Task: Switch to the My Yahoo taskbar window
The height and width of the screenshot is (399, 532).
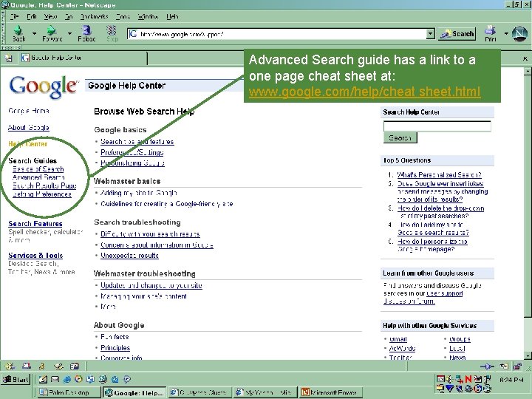Action: (x=265, y=392)
